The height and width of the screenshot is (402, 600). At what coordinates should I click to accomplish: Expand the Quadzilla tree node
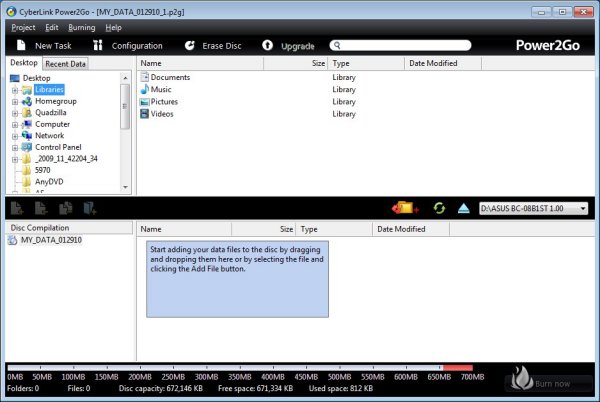click(x=15, y=113)
